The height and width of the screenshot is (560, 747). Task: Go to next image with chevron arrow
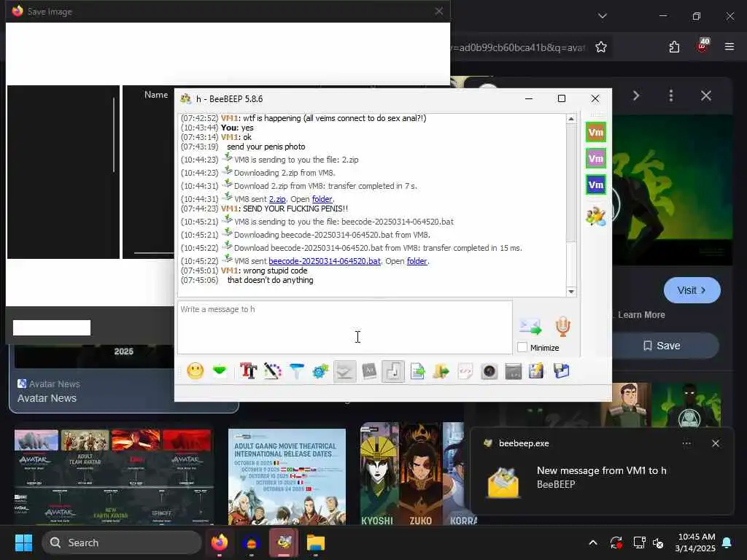pyautogui.click(x=636, y=96)
